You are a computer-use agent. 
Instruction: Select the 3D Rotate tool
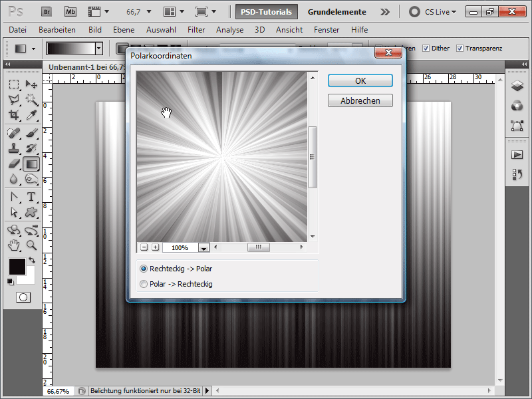click(14, 230)
